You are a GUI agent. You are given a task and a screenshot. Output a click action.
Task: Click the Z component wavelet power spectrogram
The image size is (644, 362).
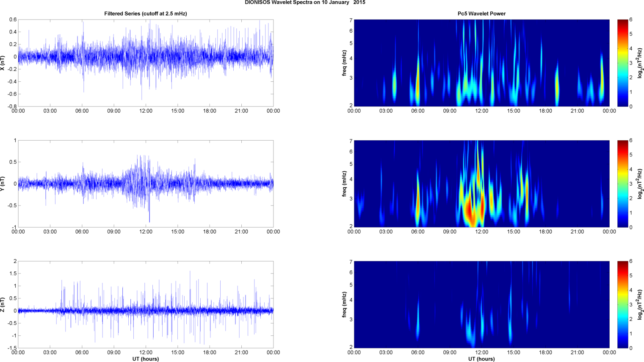click(x=481, y=304)
